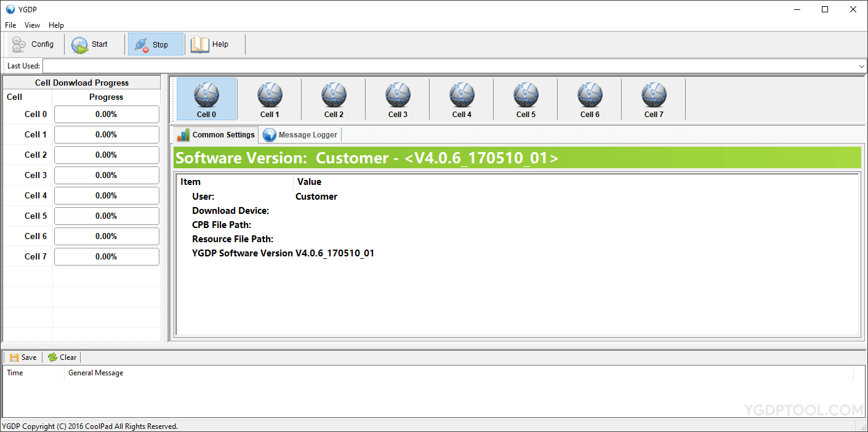Image resolution: width=868 pixels, height=432 pixels.
Task: Minimize the YGDP window
Action: coord(797,9)
